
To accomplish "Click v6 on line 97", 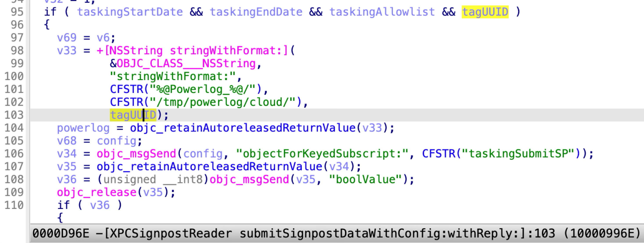I will [103, 38].
